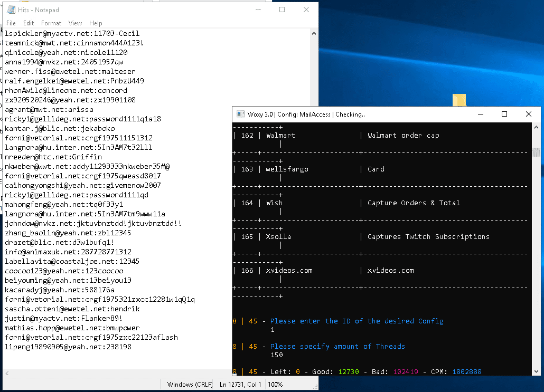Viewport: 544px width, 392px height.
Task: Select the folder icon on the desktop
Action: pyautogui.click(x=459, y=100)
